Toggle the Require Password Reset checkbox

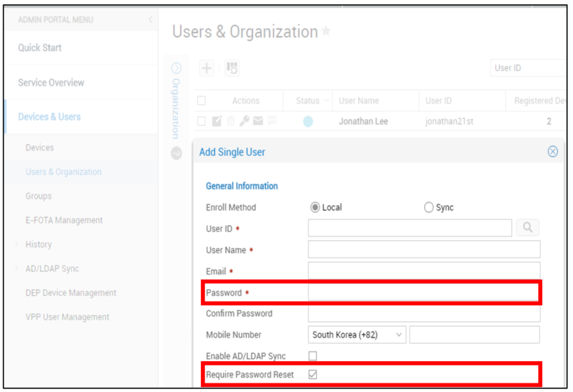point(313,375)
